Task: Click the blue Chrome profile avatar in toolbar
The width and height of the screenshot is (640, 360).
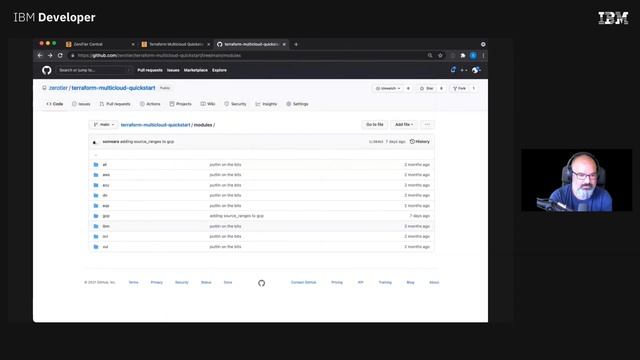Action: tap(473, 56)
